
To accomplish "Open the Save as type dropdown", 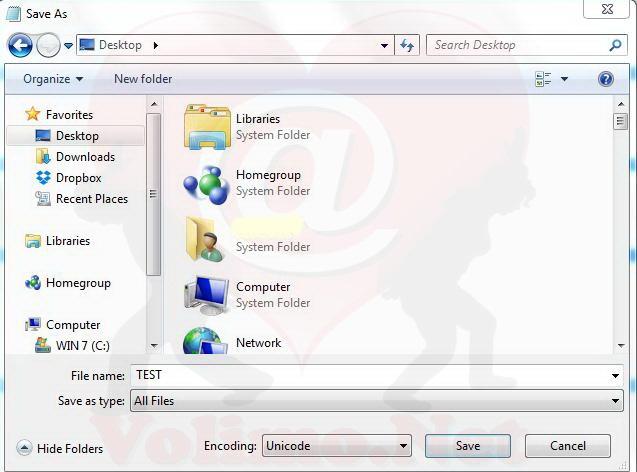I will pyautogui.click(x=615, y=401).
